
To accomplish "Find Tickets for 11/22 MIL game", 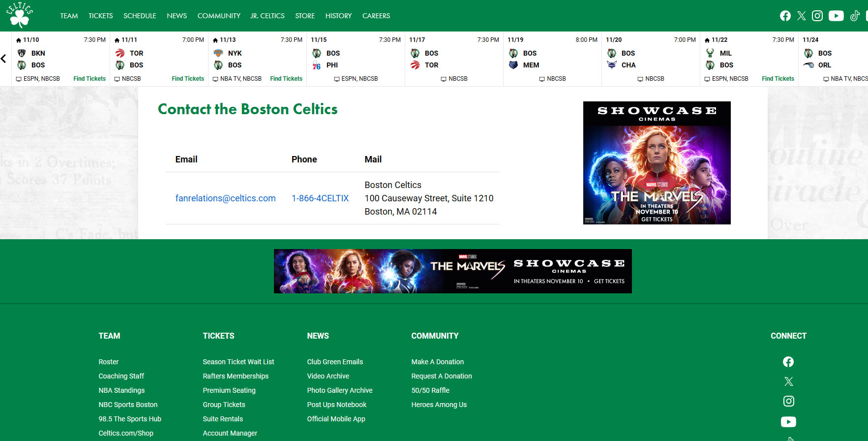I will (778, 79).
